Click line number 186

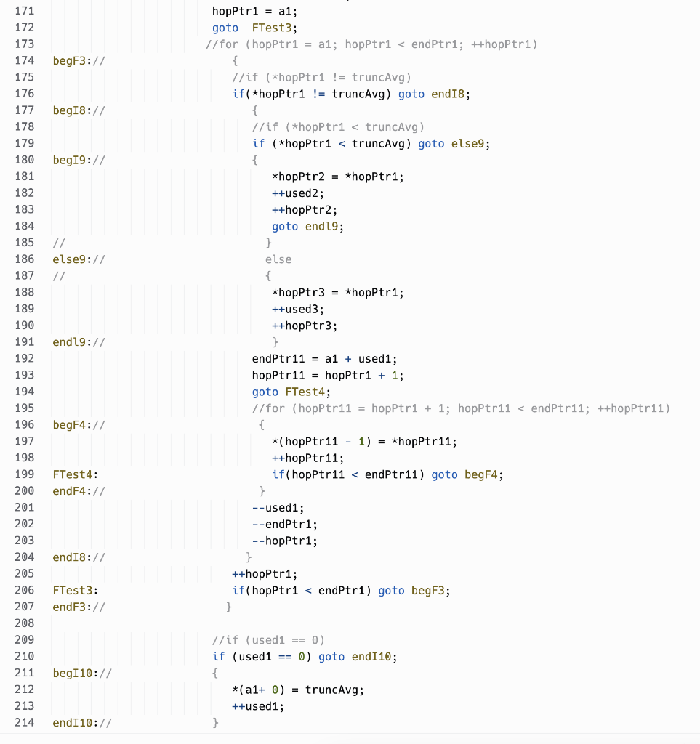(24, 259)
